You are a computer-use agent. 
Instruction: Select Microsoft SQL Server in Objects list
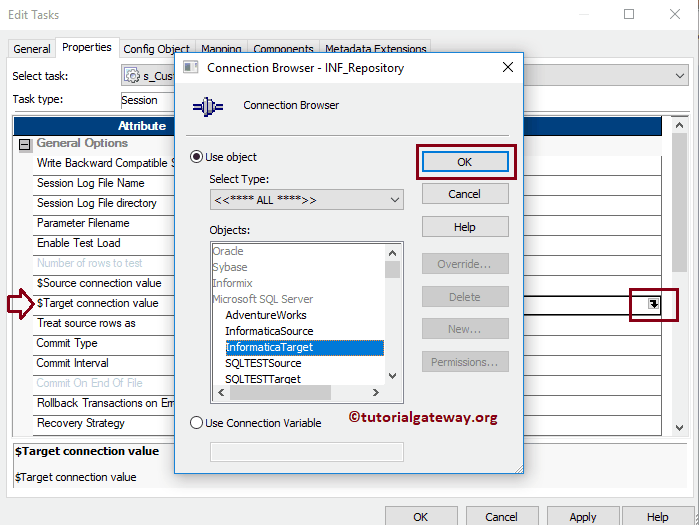(263, 299)
